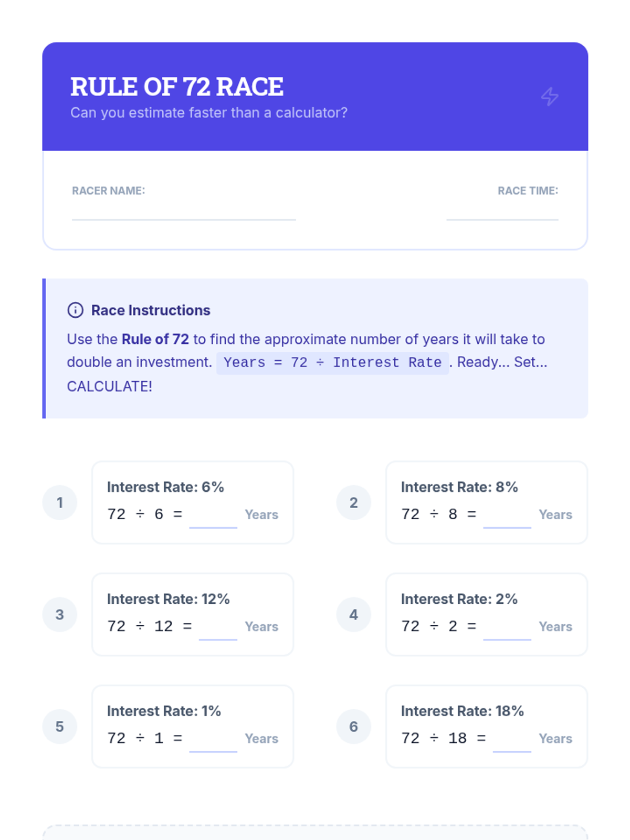Viewport: 630px width, 840px height.
Task: Click the info icon beside Race Instructions
Action: point(76,310)
